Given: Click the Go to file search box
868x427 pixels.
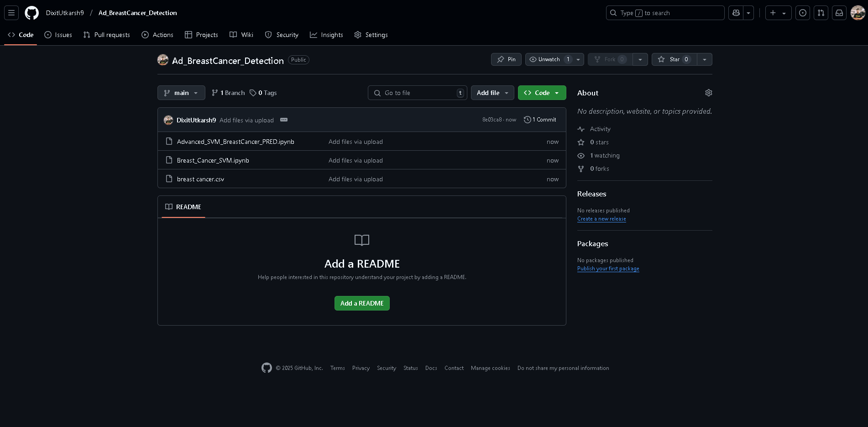Looking at the screenshot, I should (x=418, y=93).
